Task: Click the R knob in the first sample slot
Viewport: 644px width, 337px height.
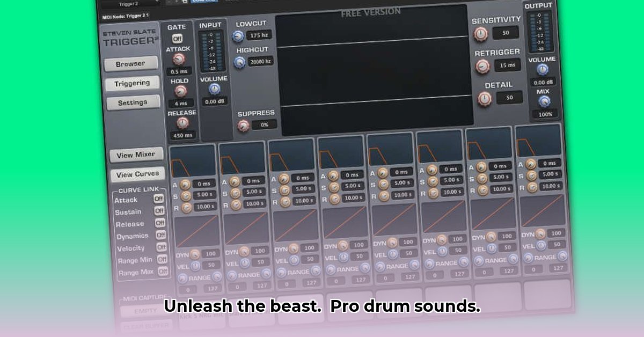Action: [186, 208]
